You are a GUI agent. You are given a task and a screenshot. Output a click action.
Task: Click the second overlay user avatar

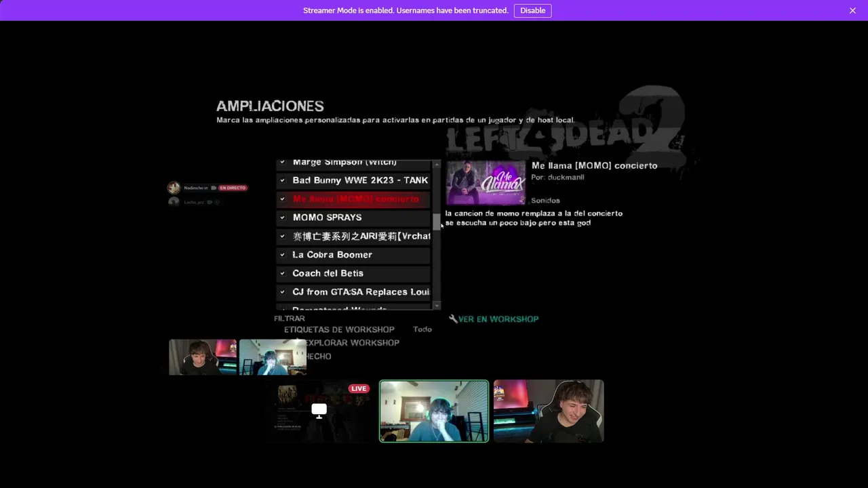(174, 202)
